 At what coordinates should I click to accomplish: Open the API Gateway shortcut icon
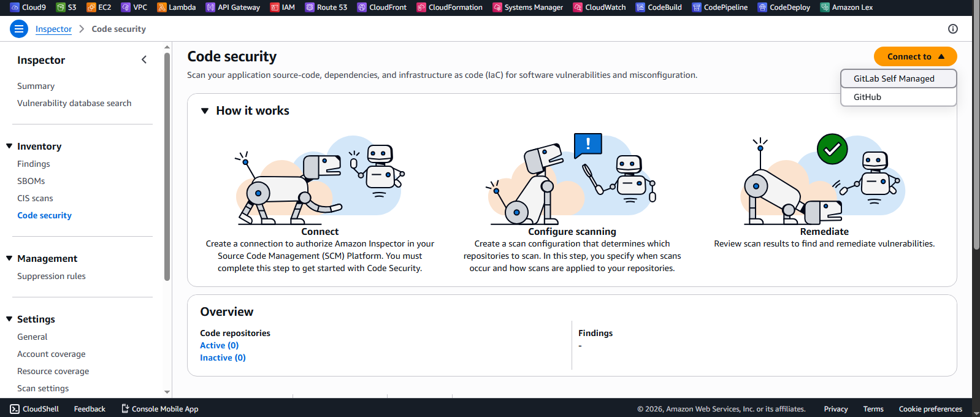coord(210,7)
